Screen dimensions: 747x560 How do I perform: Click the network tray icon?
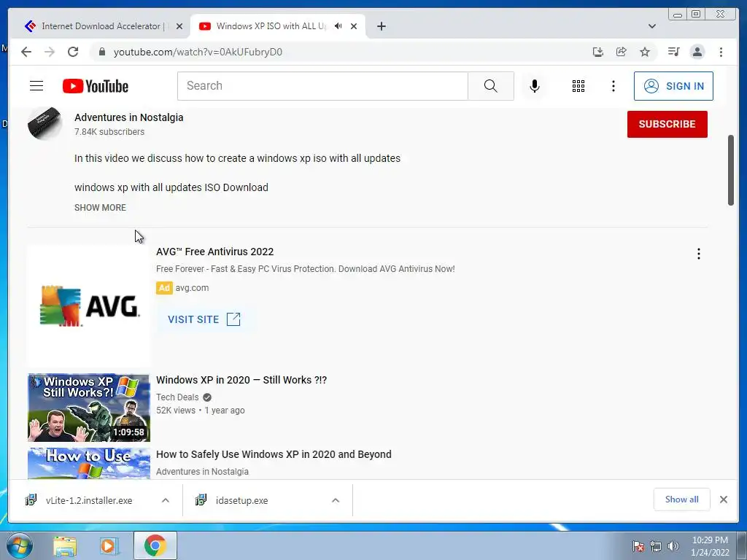[x=656, y=546]
